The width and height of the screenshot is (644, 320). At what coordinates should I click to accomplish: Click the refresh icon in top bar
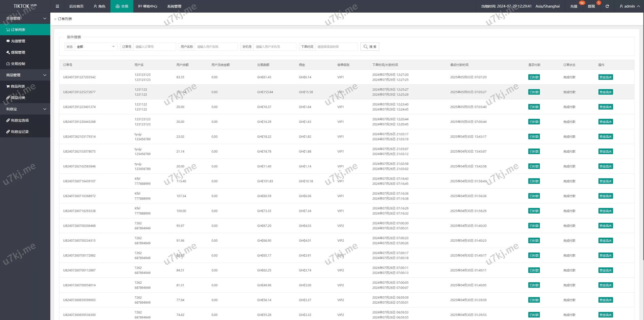click(x=607, y=6)
